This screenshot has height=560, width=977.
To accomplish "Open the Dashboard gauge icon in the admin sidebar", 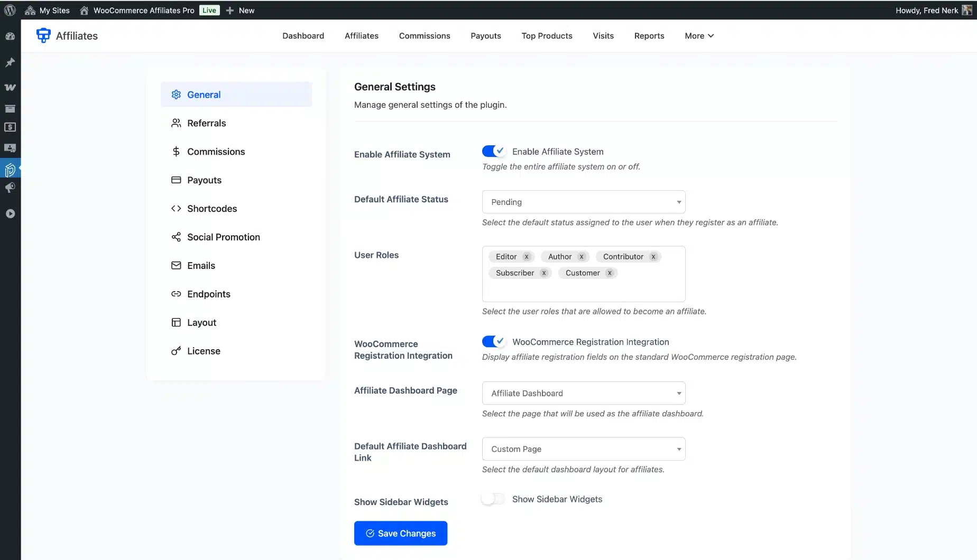I will tap(10, 36).
